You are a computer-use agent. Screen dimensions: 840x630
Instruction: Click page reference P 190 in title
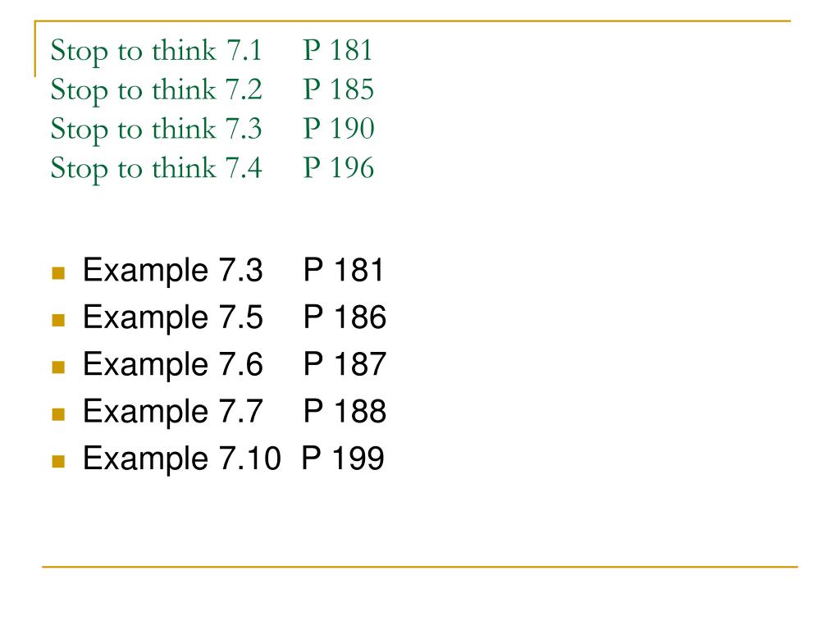click(338, 129)
